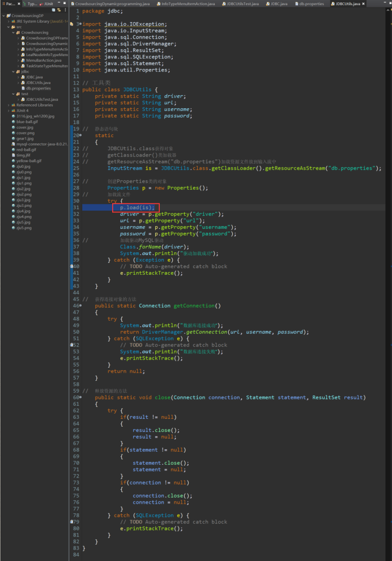Click the Crowdsourcing package icon
The image size is (392, 561).
tap(18, 32)
